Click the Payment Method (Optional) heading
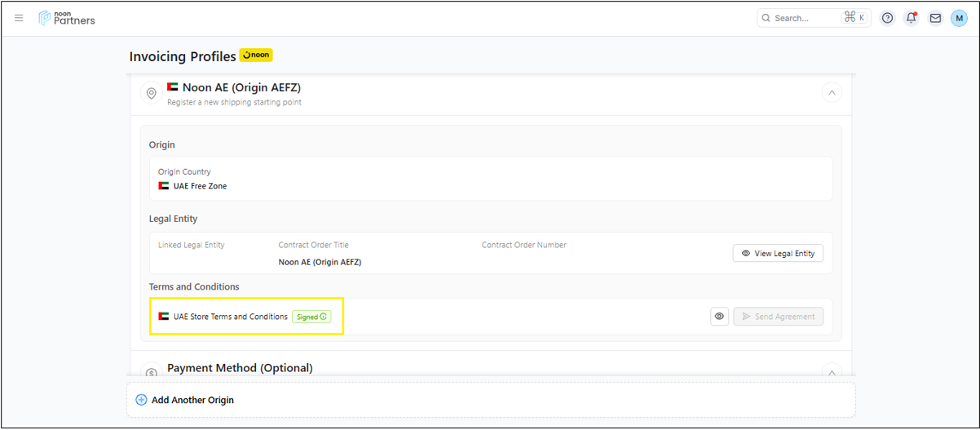The width and height of the screenshot is (980, 430). (x=240, y=368)
